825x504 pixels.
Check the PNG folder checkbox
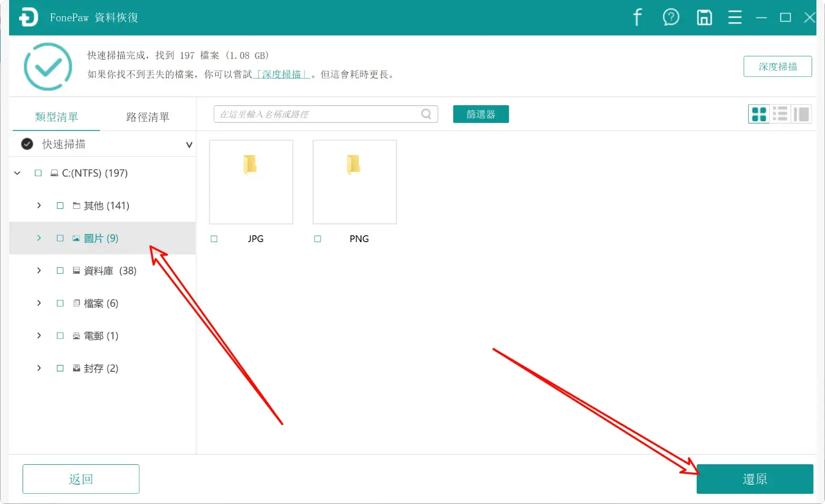317,239
